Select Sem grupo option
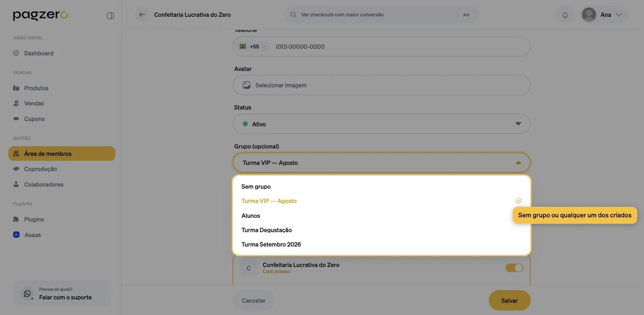The width and height of the screenshot is (644, 315). point(382,187)
